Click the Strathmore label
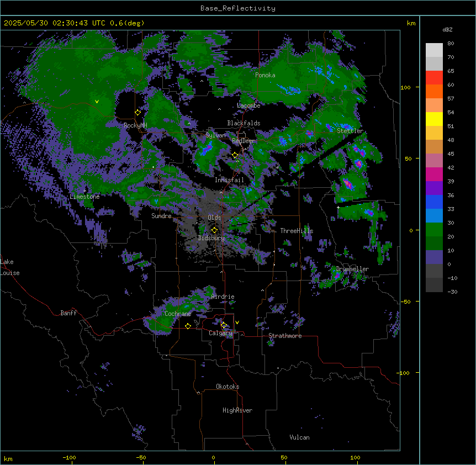 pos(285,336)
